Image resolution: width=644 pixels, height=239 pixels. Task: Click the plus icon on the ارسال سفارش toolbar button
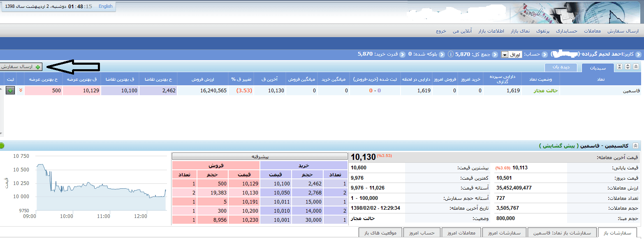[x=37, y=67]
